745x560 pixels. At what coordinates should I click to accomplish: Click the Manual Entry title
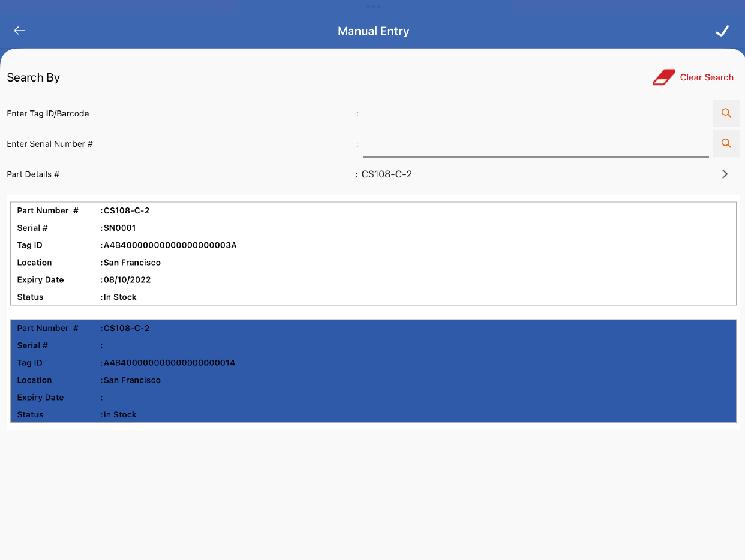pos(373,31)
